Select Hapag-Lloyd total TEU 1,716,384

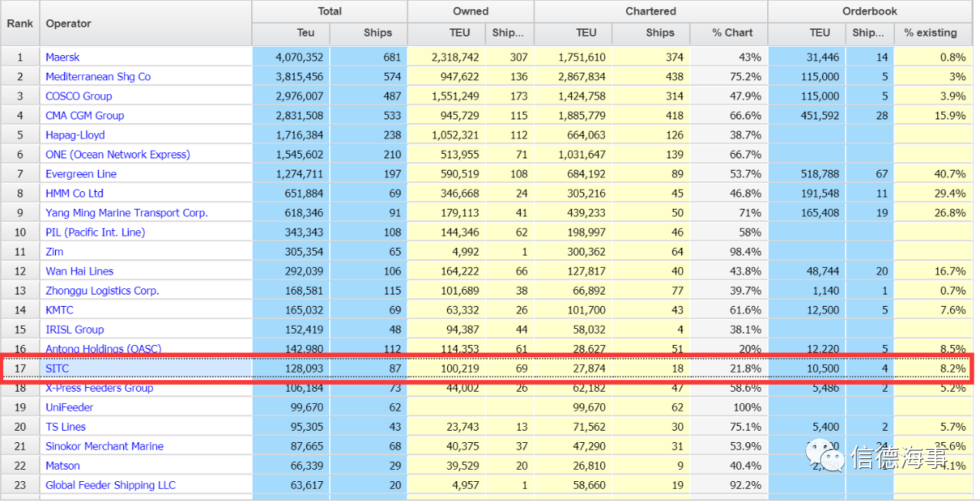tap(291, 135)
